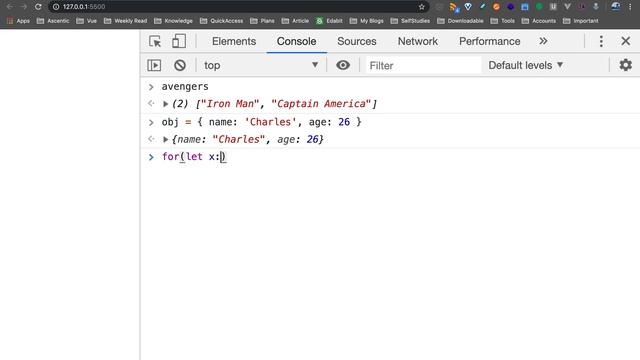640x360 pixels.
Task: Open the Important bookmark folder
Action: (580, 21)
